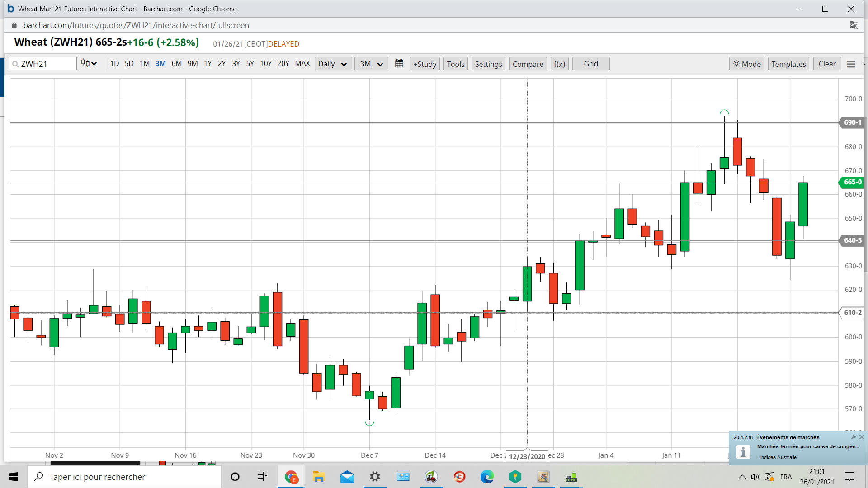The height and width of the screenshot is (488, 868).
Task: Open Windows Settings gear on taskbar
Action: pyautogui.click(x=375, y=477)
